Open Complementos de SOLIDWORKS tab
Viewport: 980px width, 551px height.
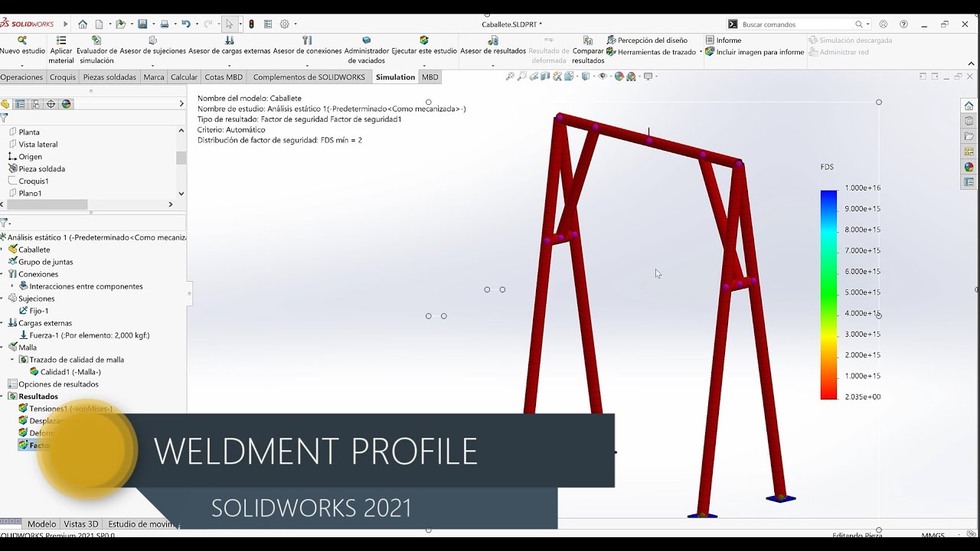coord(309,77)
